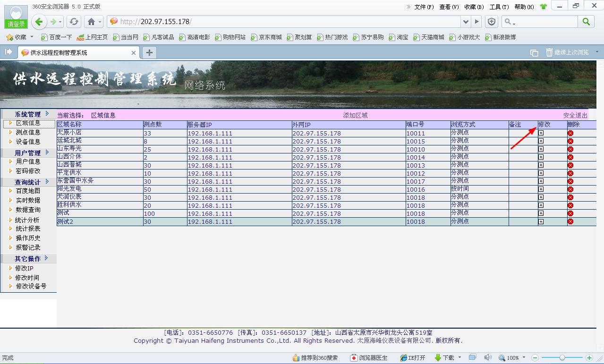Open the address bar history dropdown

coord(466,22)
